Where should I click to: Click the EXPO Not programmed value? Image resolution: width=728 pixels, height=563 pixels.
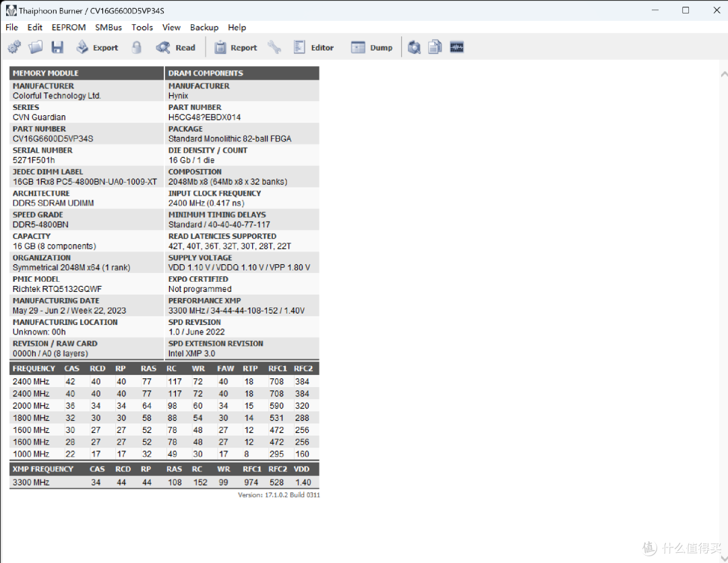(200, 289)
